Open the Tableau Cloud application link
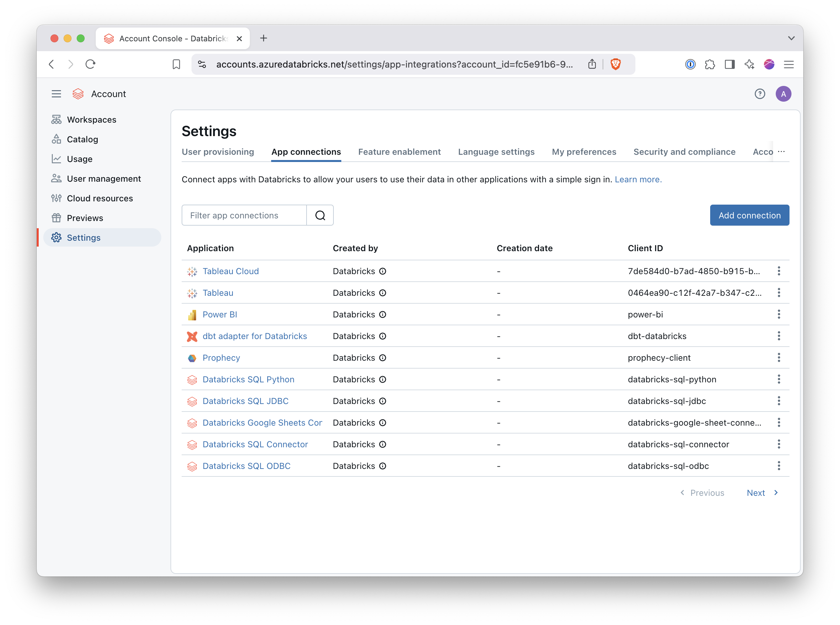Image resolution: width=840 pixels, height=625 pixels. pyautogui.click(x=231, y=271)
